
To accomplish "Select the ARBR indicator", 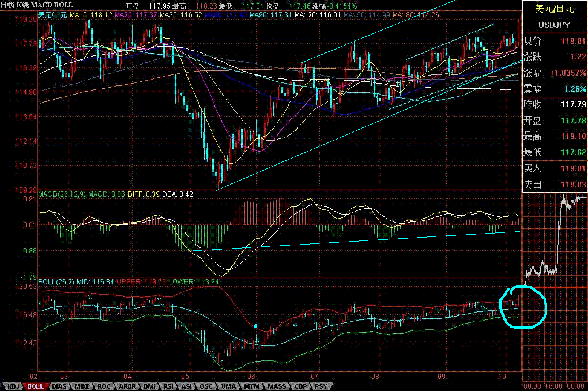I will click(128, 386).
